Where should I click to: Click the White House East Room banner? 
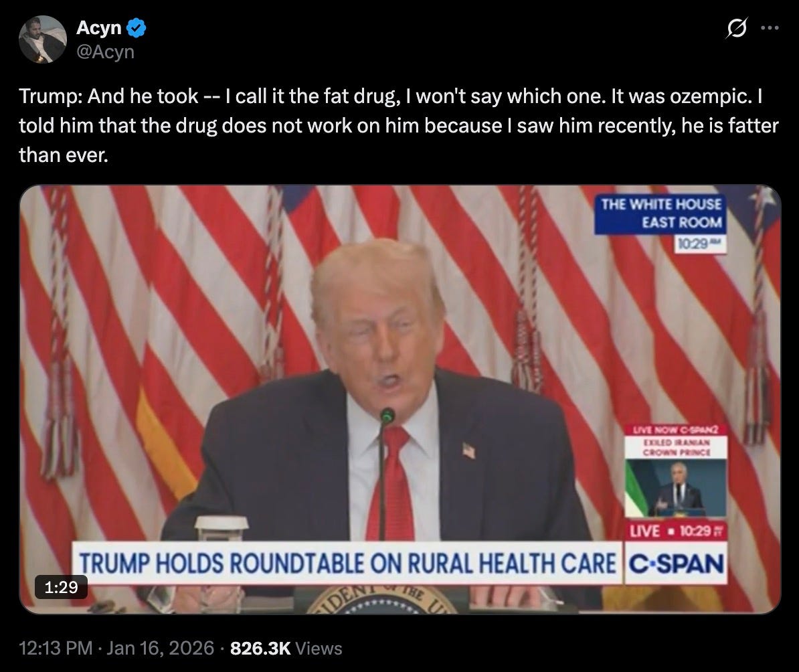point(661,214)
